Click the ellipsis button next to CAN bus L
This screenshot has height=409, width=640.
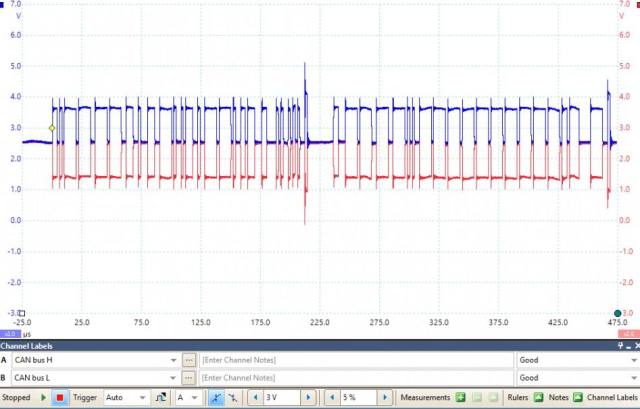click(189, 378)
